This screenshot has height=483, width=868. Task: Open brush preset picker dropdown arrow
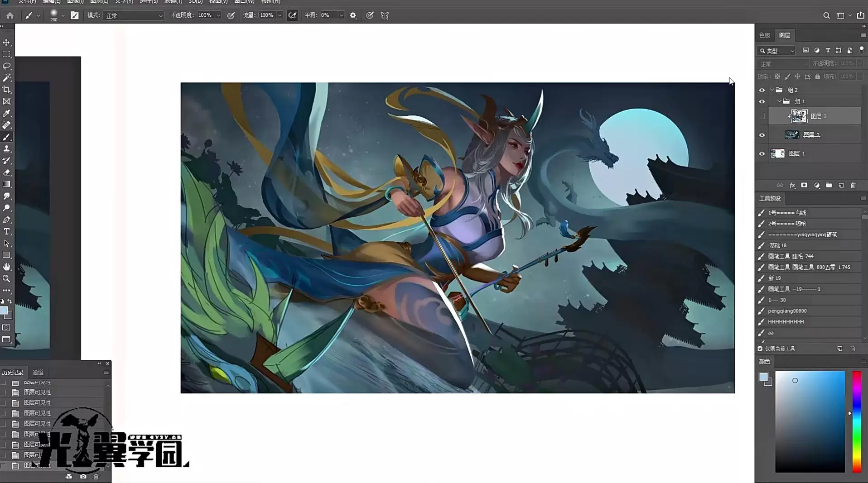tap(63, 15)
